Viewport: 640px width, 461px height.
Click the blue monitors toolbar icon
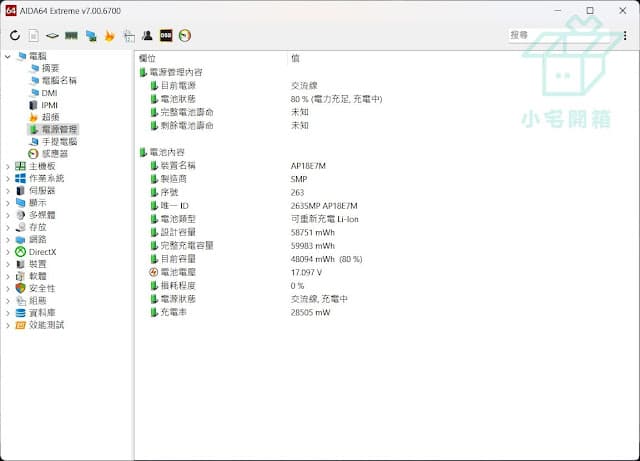coord(91,36)
